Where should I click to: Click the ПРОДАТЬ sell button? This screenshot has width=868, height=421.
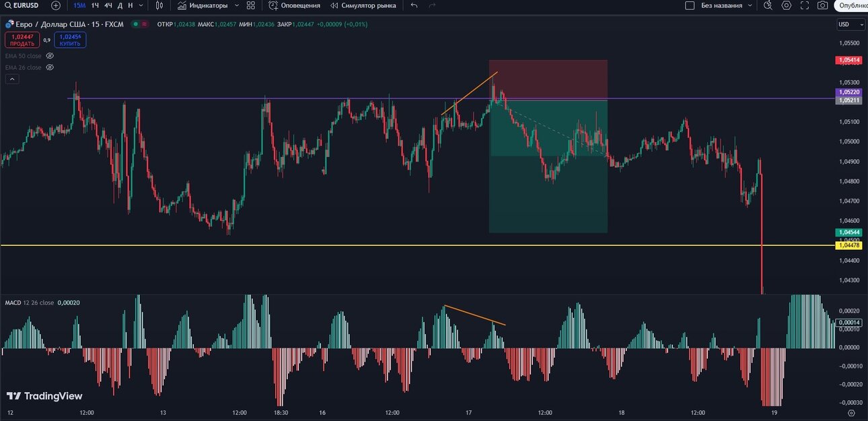coord(22,40)
